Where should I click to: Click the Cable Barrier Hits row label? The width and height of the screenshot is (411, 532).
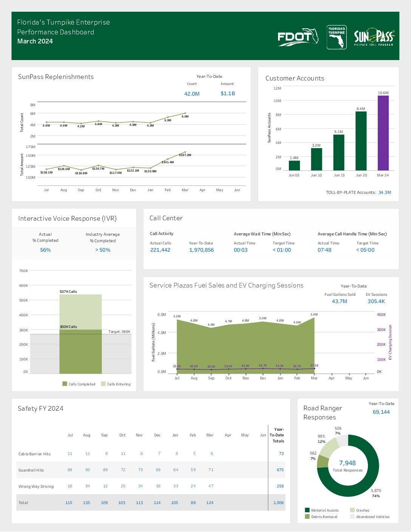coord(34,454)
